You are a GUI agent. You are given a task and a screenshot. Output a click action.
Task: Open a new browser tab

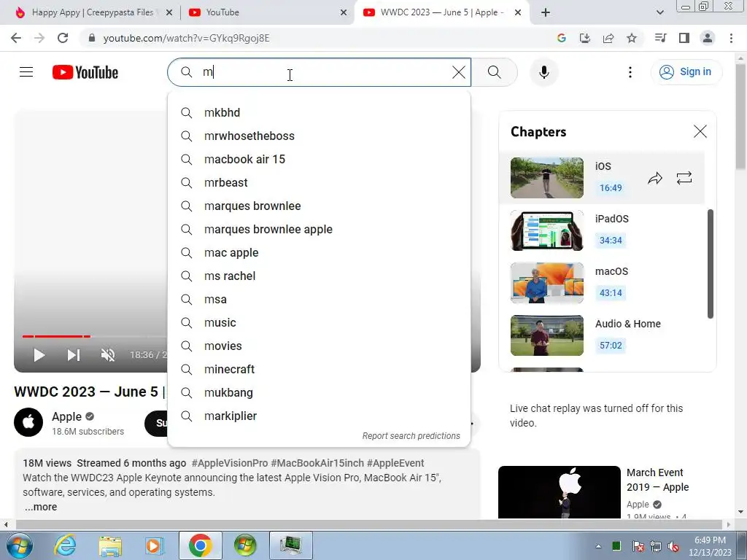coord(546,13)
